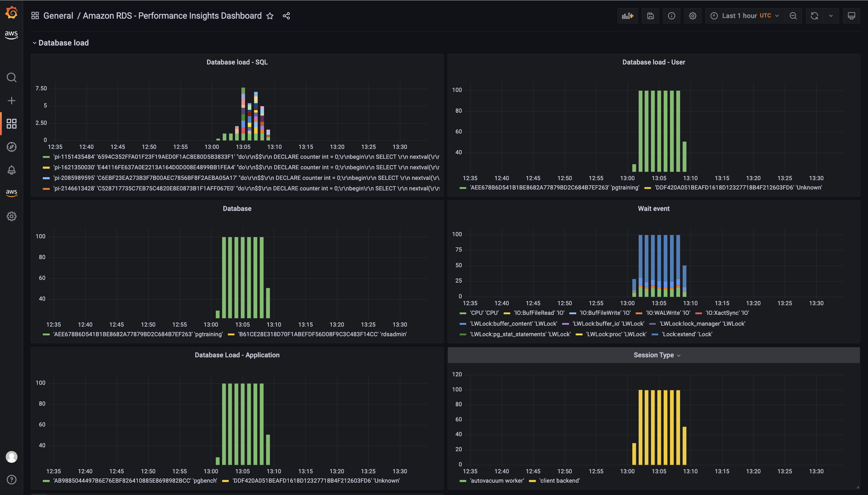Go to the General folder breadcrumb
The width and height of the screenshot is (868, 495).
pos(58,16)
